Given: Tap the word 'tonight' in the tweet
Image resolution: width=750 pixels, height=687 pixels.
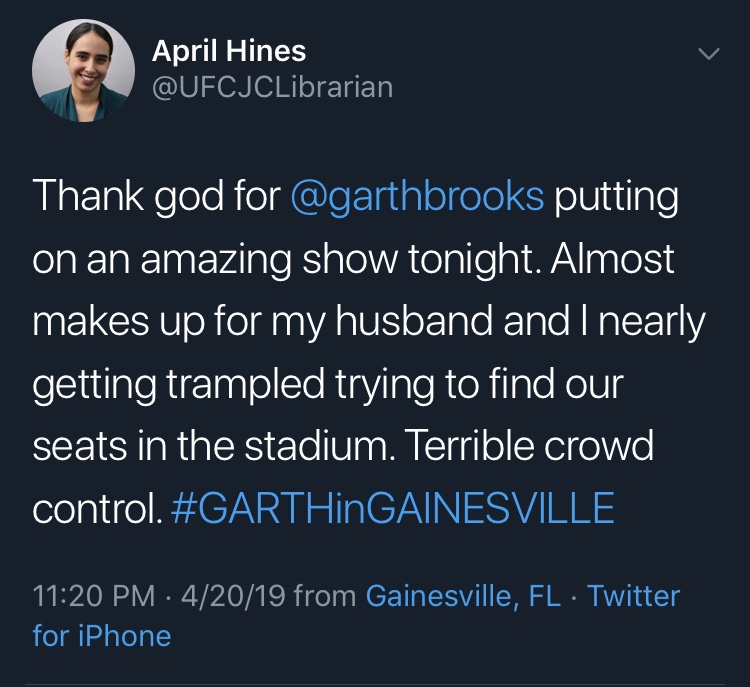Looking at the screenshot, I should click(x=470, y=260).
